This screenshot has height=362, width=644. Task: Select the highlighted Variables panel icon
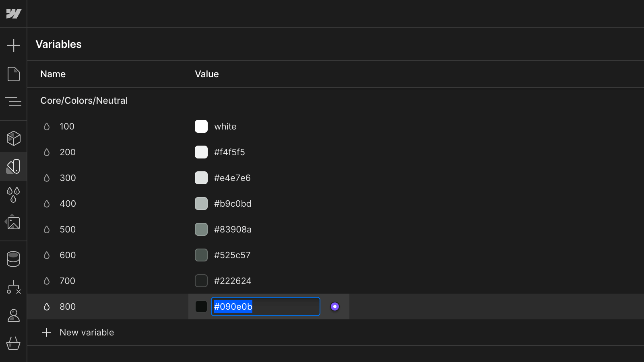pos(14,166)
